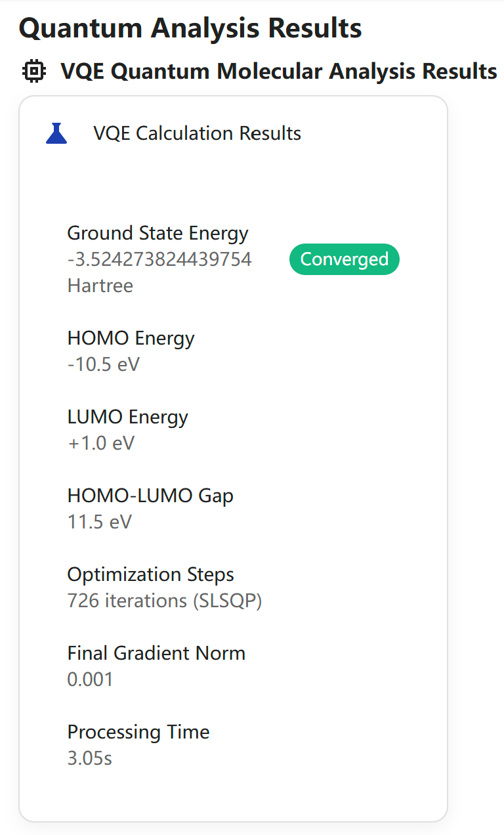Viewport: 504px width, 835px height.
Task: Click the VQE Quantum Molecular Analysis Results title
Action: [x=278, y=71]
